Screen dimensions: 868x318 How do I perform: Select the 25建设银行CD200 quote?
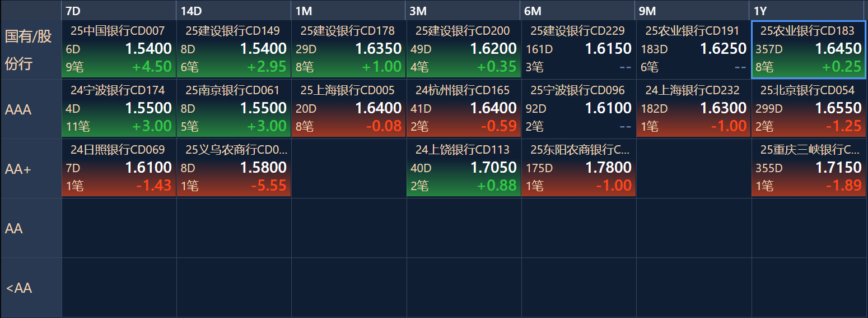pyautogui.click(x=464, y=49)
